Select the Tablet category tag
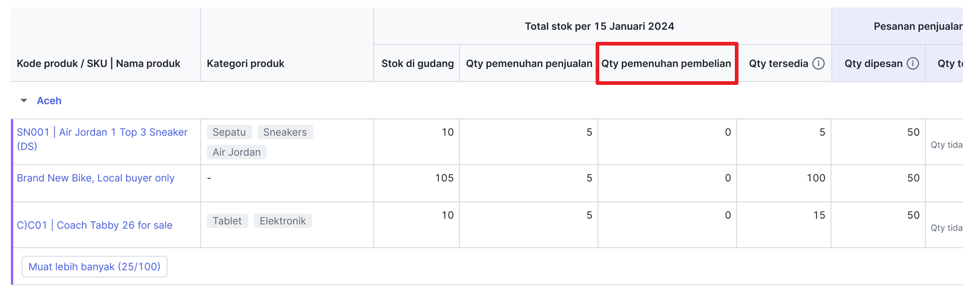Image resolution: width=980 pixels, height=291 pixels. tap(227, 221)
